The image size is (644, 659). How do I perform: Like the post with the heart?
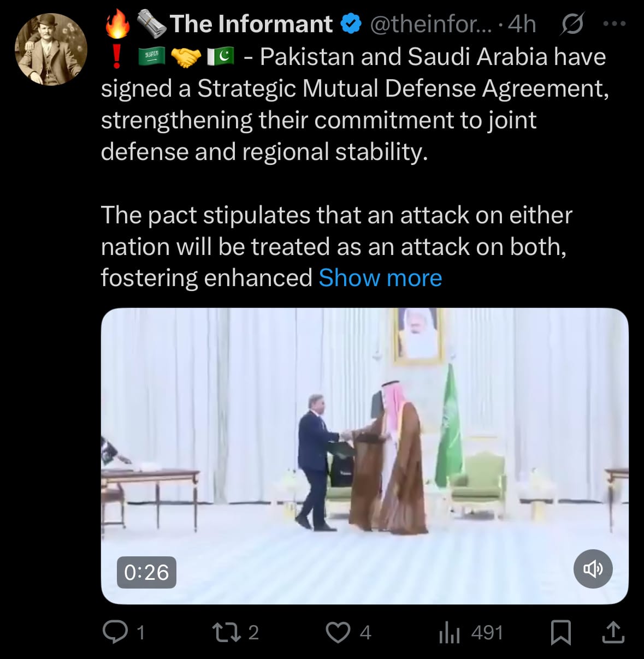coord(338,632)
